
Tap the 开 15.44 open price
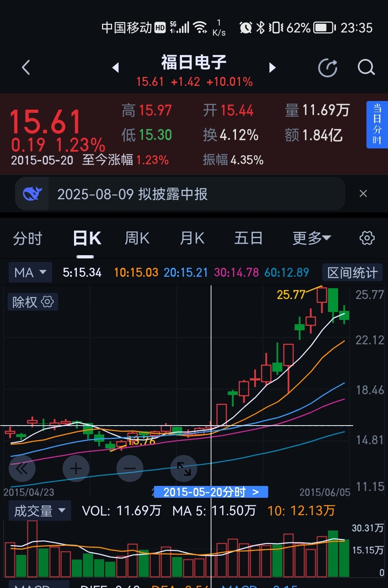[x=228, y=110]
